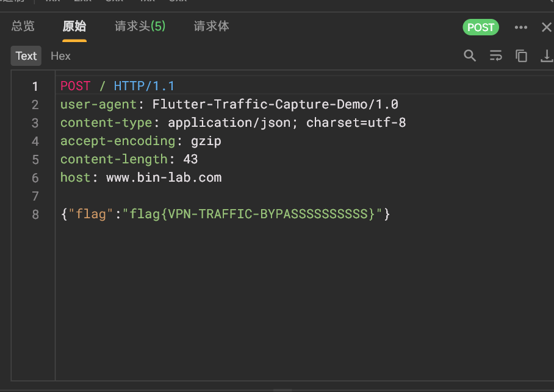Screen dimensions: 554x392
Task: Switch to Text view mode
Action: (26, 56)
